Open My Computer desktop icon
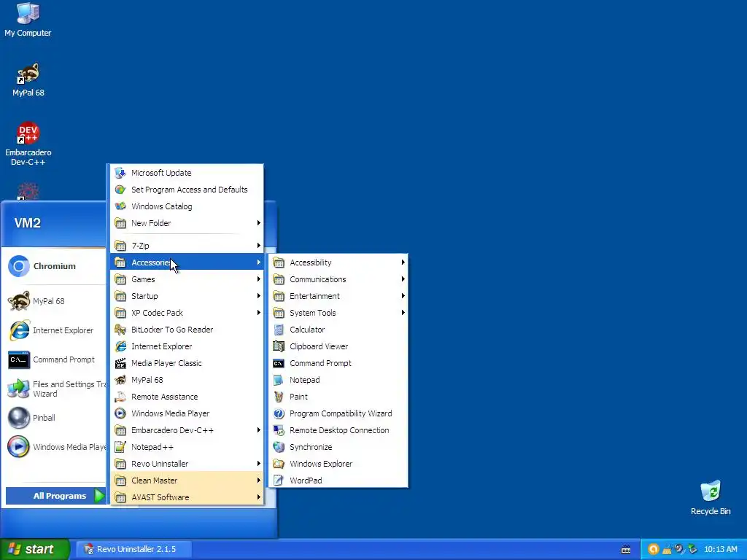Image resolution: width=747 pixels, height=560 pixels. point(28,20)
